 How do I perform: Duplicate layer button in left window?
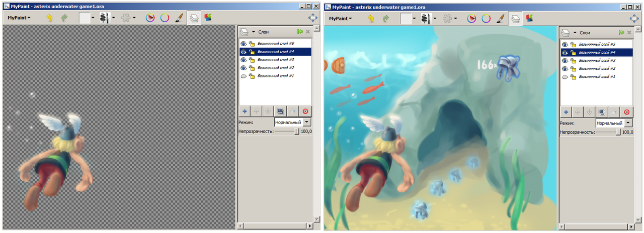coord(280,111)
